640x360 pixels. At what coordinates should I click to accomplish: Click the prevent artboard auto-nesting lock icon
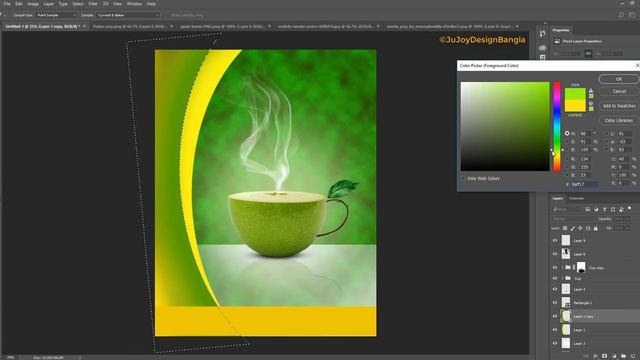(588, 229)
